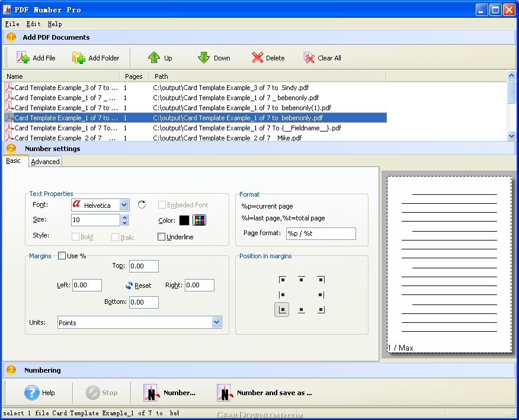
Task: Set position to top-right corner
Action: pos(321,280)
